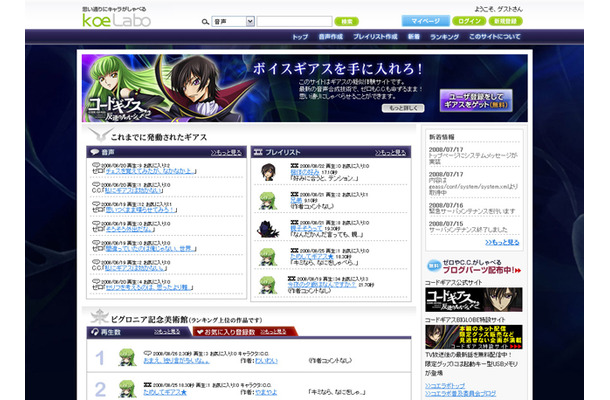This screenshot has width=610, height=400.
Task: Open このサイトについて in the navigation bar
Action: click(x=494, y=37)
